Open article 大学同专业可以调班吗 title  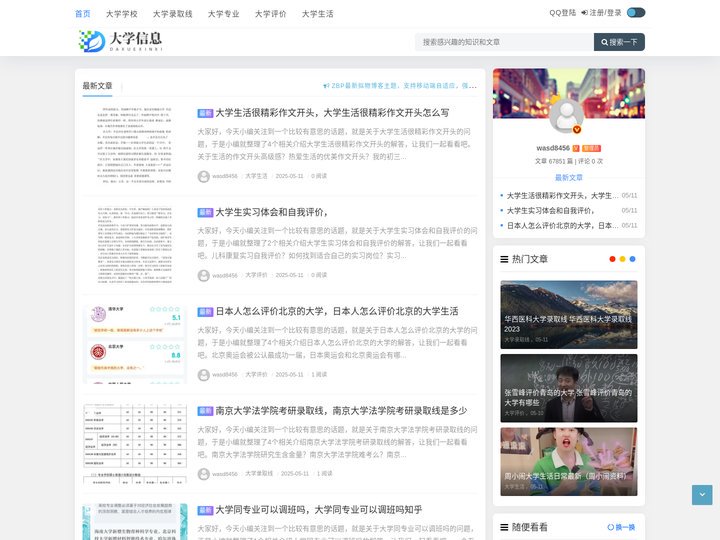pos(319,510)
